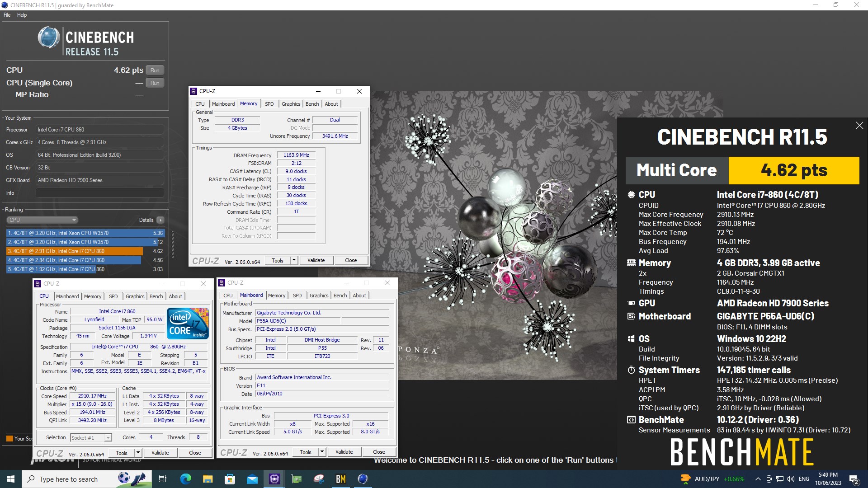Click the ENG language indicator
The image size is (868, 488).
(x=804, y=479)
